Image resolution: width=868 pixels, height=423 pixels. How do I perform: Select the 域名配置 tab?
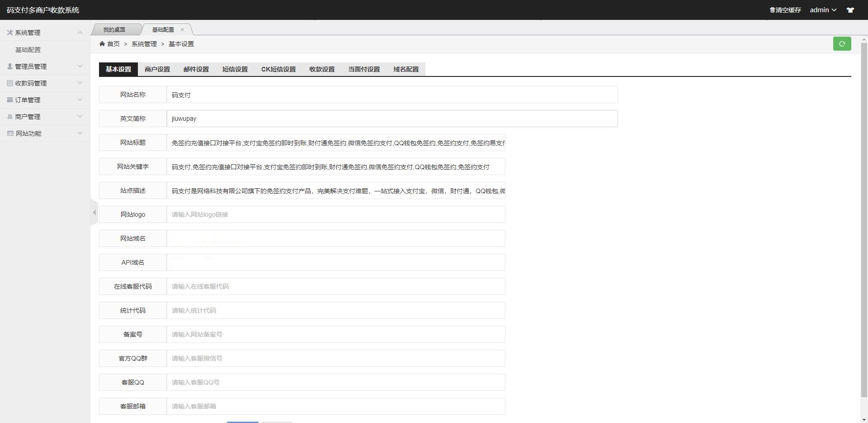406,69
